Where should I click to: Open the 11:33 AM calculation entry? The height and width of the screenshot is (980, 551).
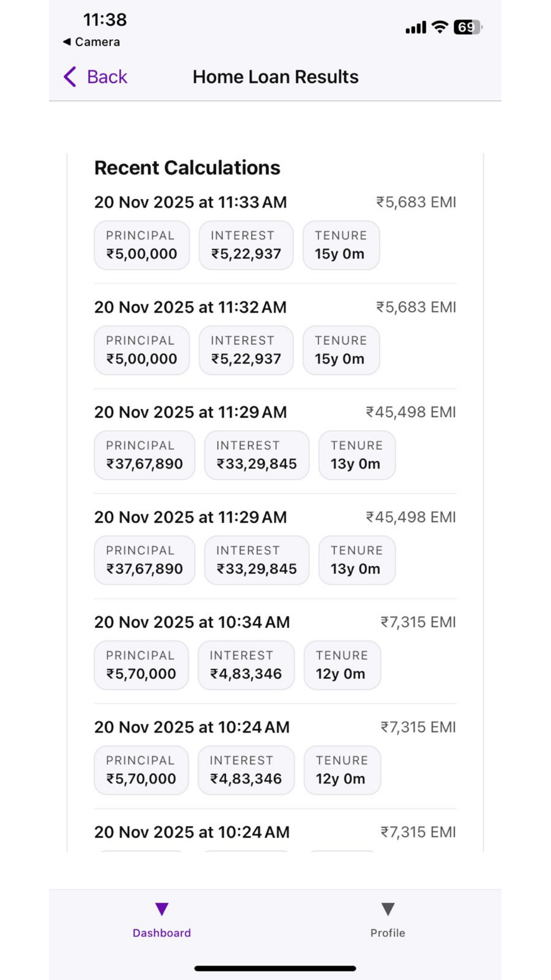click(x=190, y=202)
